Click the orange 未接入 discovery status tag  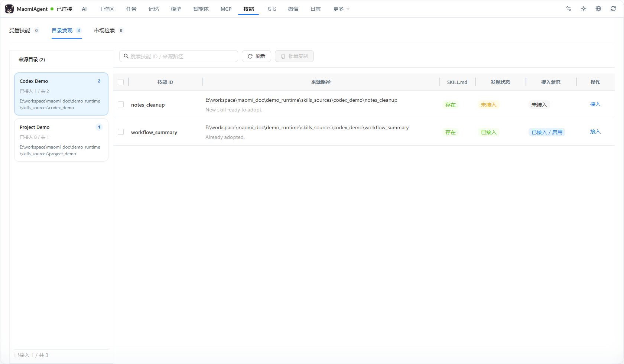coord(489,105)
